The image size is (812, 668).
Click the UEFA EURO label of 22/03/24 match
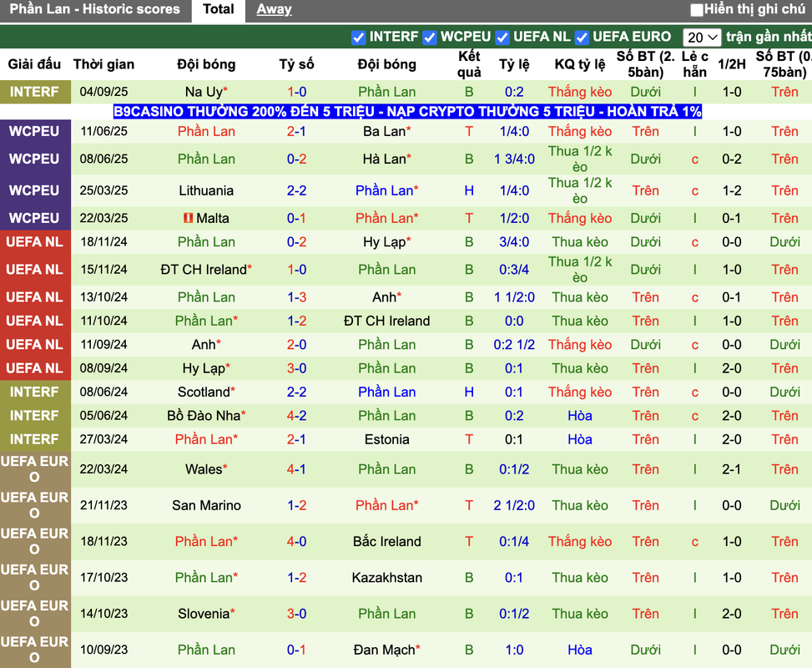(x=35, y=469)
